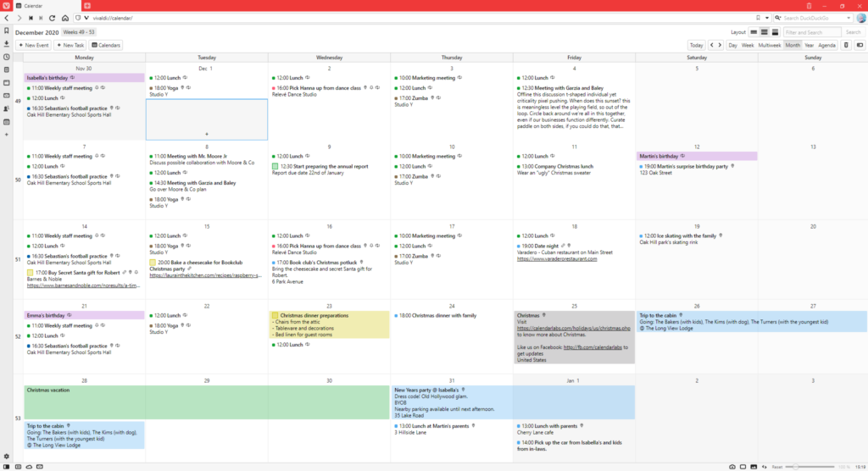Screen dimensions: 868x471
Task: Check the 'Start preparing the annual report' task box
Action: coord(275,166)
